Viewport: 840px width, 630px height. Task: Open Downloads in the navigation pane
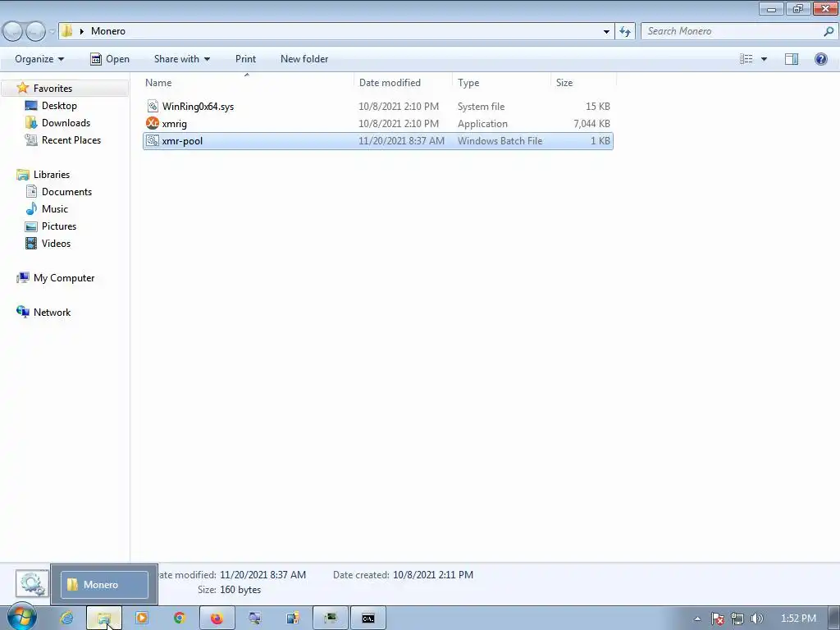pyautogui.click(x=66, y=123)
